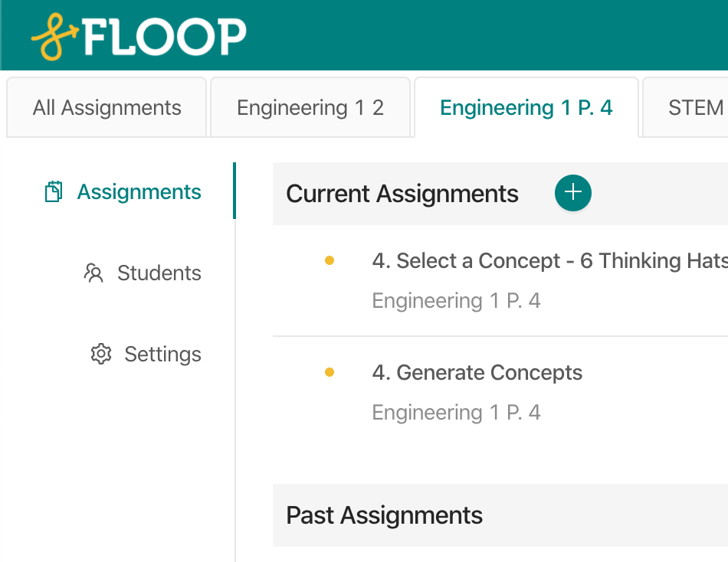
Task: Click class label under Generate Concepts
Action: [x=456, y=413]
